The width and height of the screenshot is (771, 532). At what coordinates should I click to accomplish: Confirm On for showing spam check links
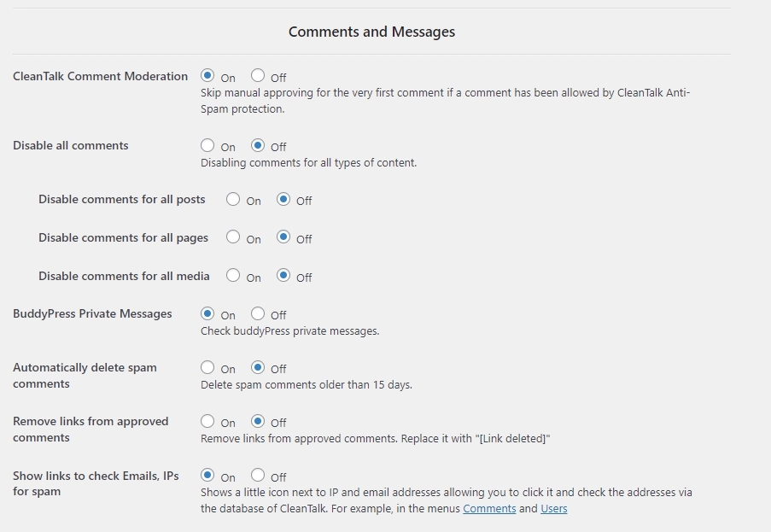[x=206, y=476]
